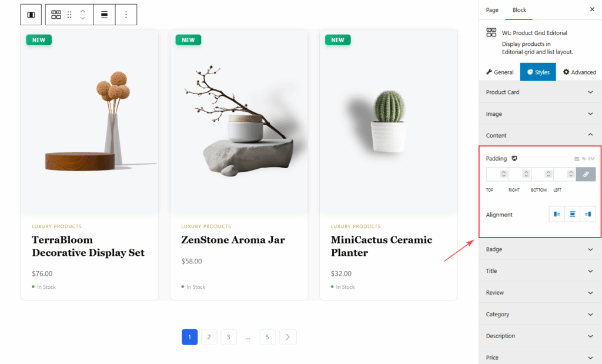The width and height of the screenshot is (602, 364).
Task: Click the select parent block icon
Action: 31,15
